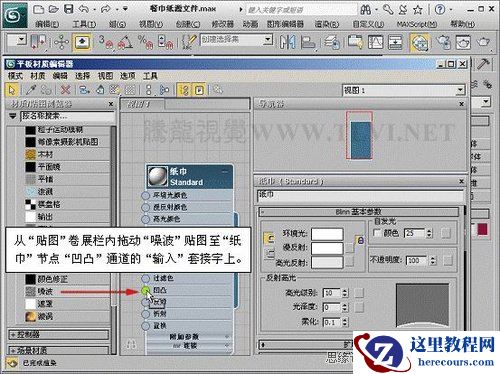Click the Redo arrow icon
Image resolution: width=500 pixels, height=374 pixels.
(x=105, y=9)
